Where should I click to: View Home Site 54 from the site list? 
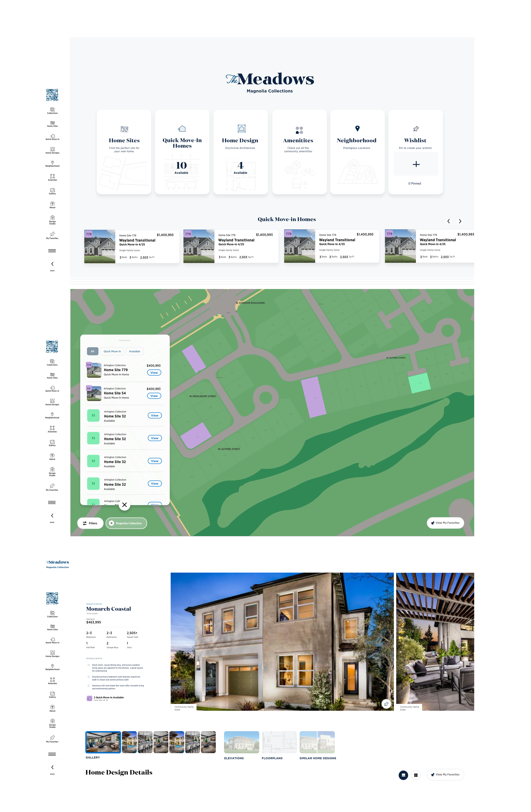click(154, 396)
